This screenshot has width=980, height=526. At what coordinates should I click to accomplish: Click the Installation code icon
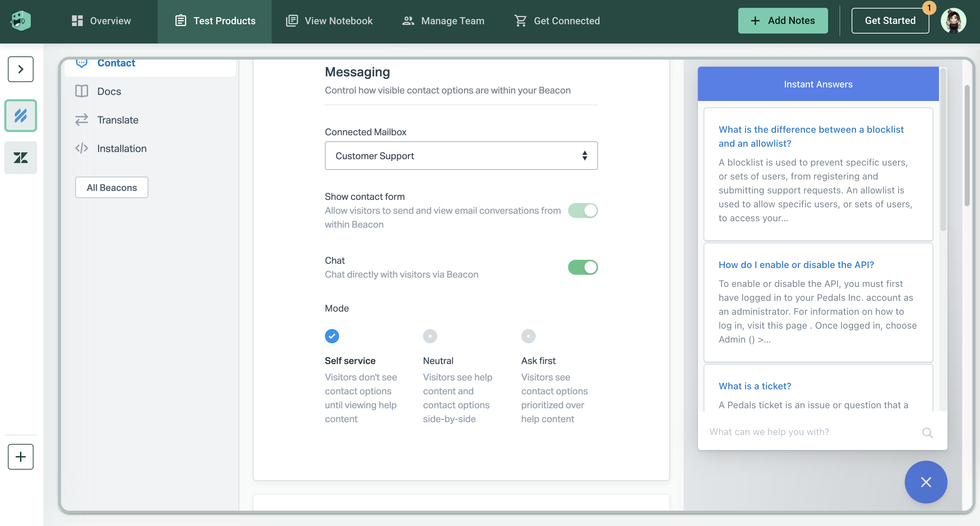click(x=81, y=148)
